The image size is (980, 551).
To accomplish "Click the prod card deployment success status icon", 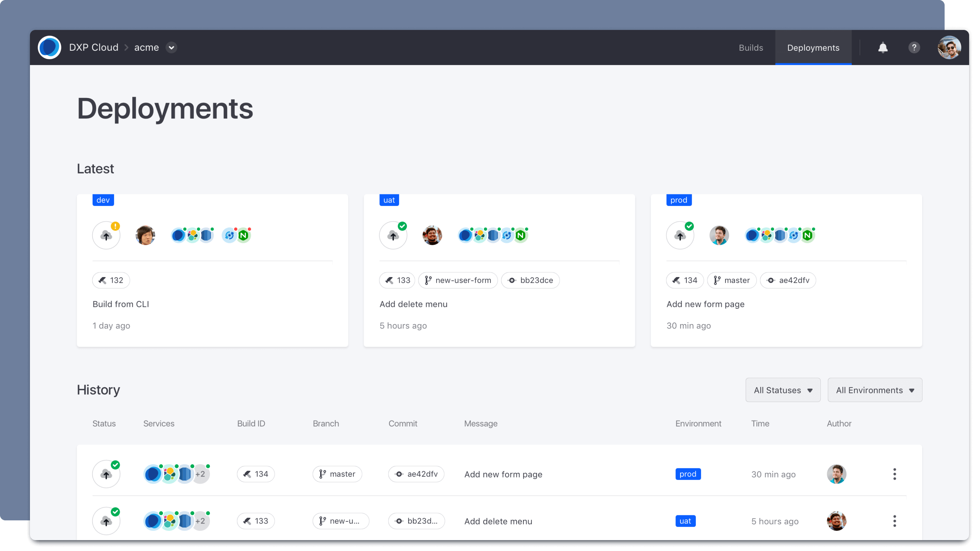I will pos(680,235).
